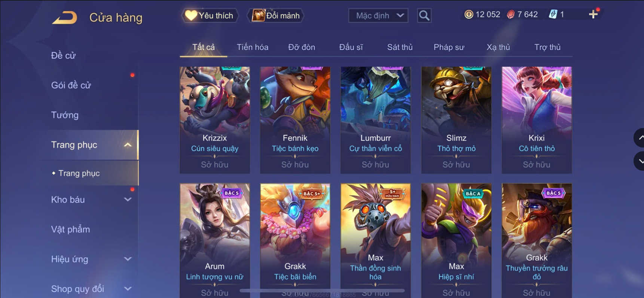
Task: Open Tướng in the sidebar
Action: 65,115
